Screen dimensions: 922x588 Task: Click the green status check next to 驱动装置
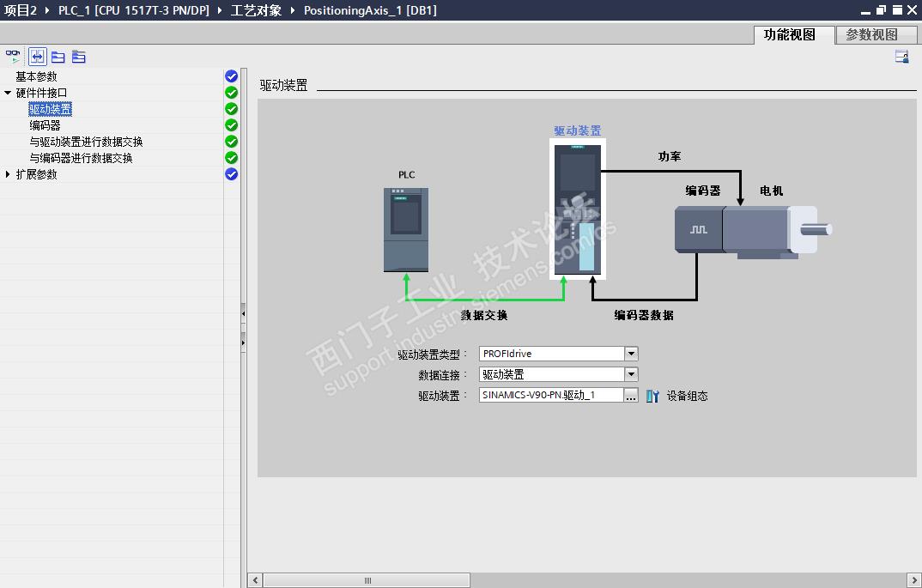point(231,109)
